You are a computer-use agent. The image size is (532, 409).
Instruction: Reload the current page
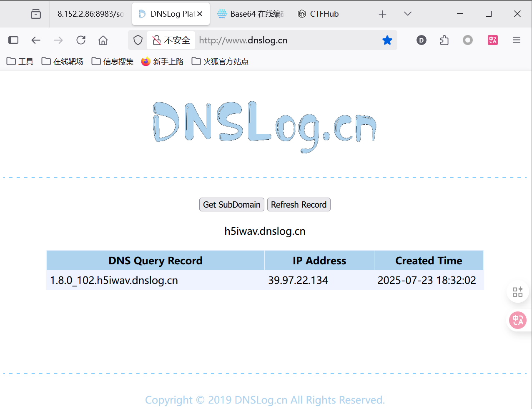(81, 40)
